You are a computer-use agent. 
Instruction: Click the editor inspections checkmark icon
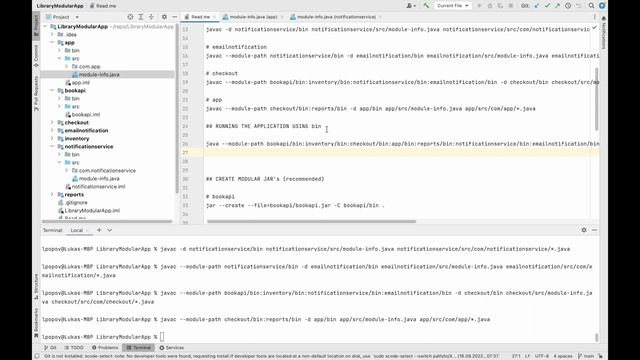pos(594,28)
